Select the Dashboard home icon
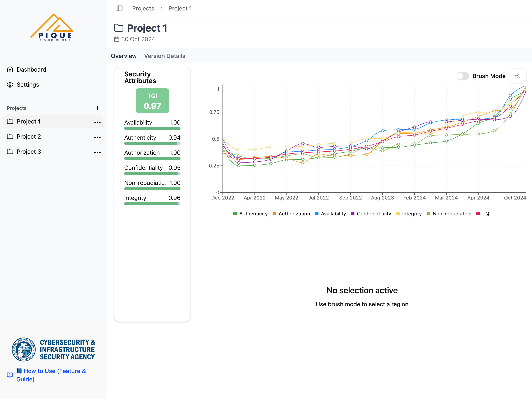The width and height of the screenshot is (532, 399). (x=10, y=69)
